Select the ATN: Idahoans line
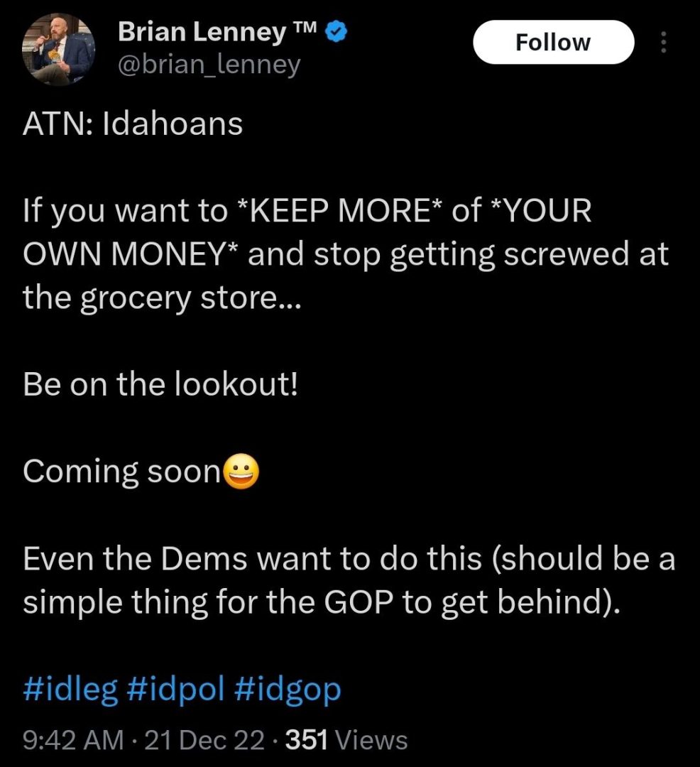Screen dimensions: 700x767 pyautogui.click(x=133, y=124)
